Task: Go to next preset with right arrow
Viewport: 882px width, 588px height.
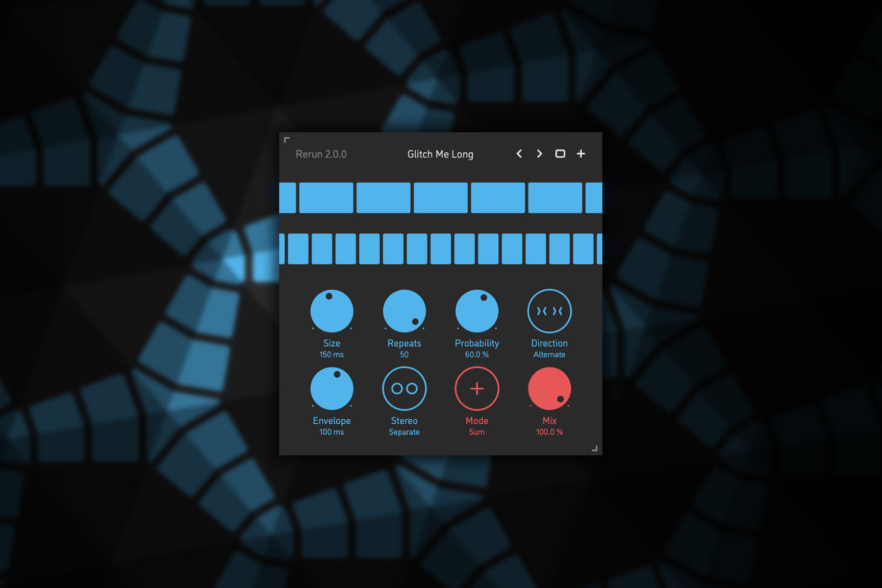Action: coord(539,154)
